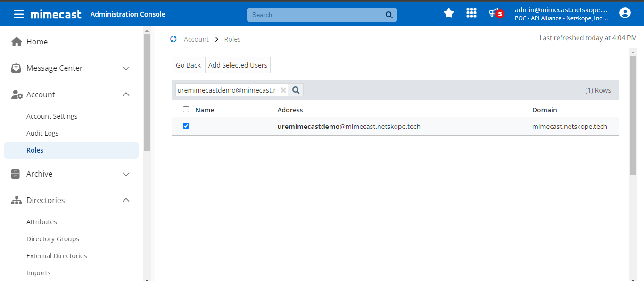Open Audit Logs from the sidebar

tap(42, 133)
